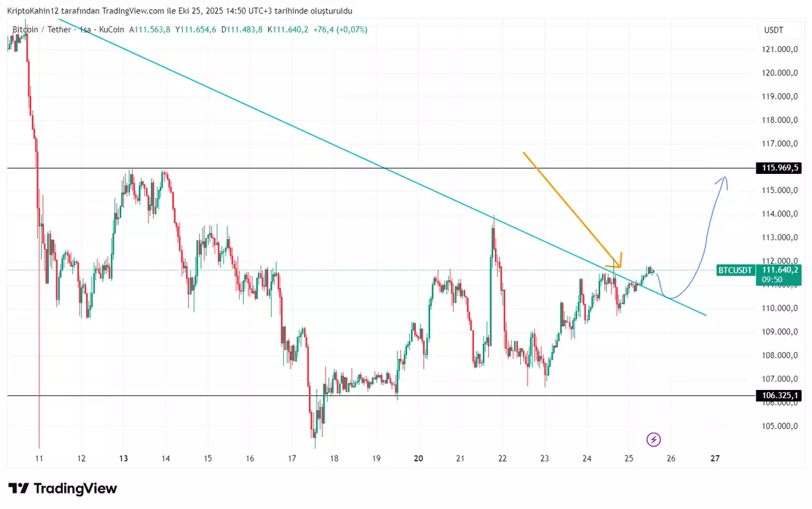812x509 pixels.
Task: Select the 115.969,5 horizontal line label
Action: pyautogui.click(x=779, y=168)
